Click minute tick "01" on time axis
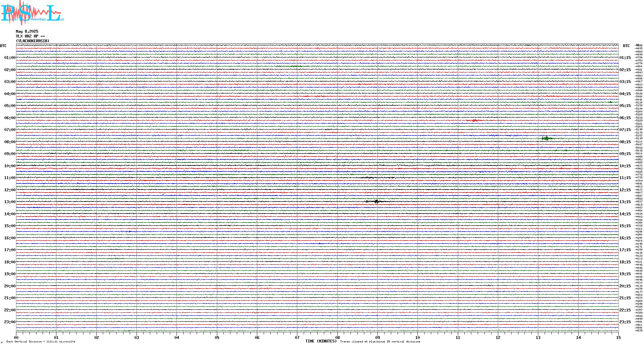The image size is (644, 346). coord(56,337)
